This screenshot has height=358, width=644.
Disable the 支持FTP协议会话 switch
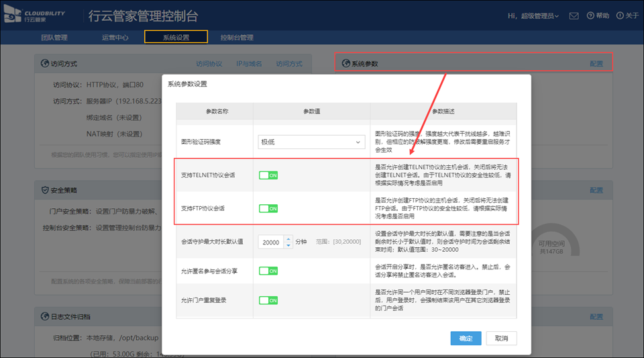point(268,209)
